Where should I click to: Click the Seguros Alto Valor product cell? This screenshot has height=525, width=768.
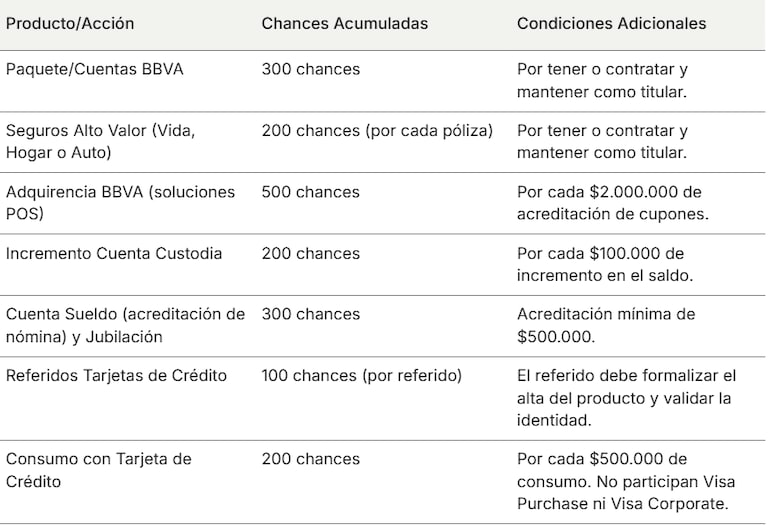[x=101, y=141]
